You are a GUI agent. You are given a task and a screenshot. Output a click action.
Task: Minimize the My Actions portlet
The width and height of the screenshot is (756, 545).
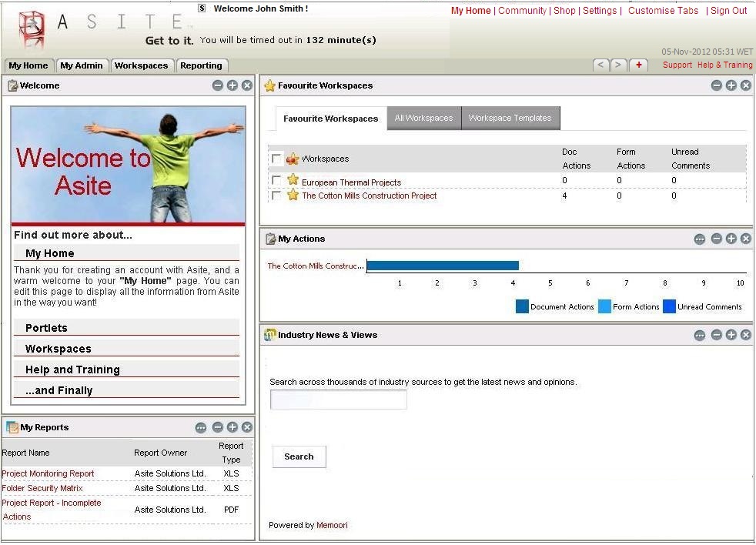tap(717, 239)
